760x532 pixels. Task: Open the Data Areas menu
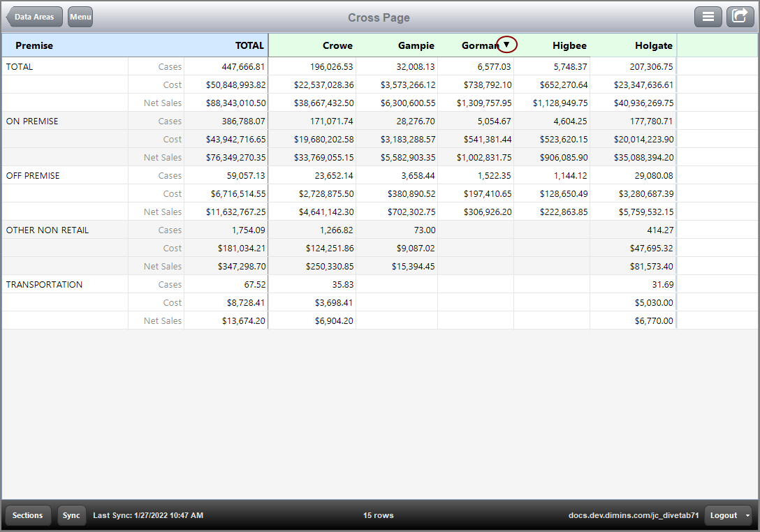pyautogui.click(x=34, y=17)
